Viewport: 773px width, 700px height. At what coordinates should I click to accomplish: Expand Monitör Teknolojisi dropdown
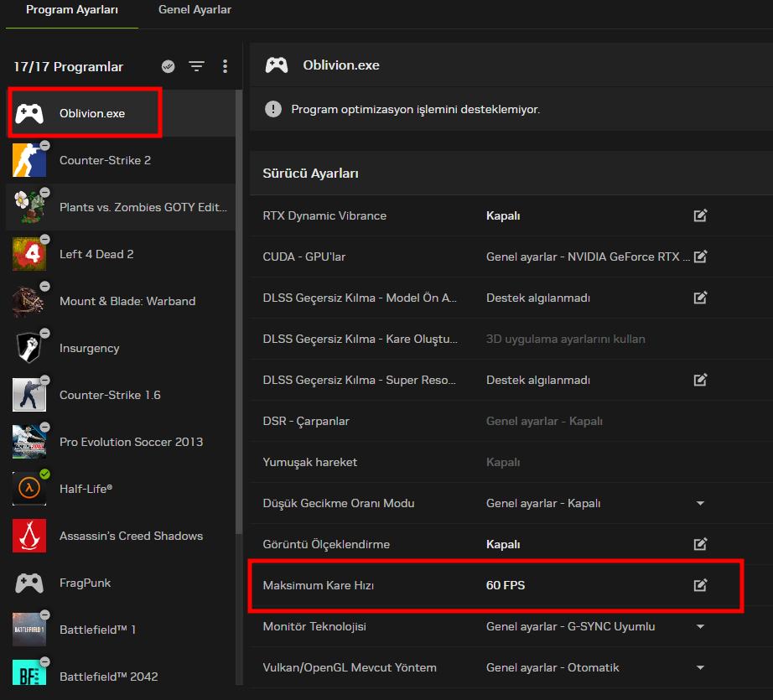[700, 626]
